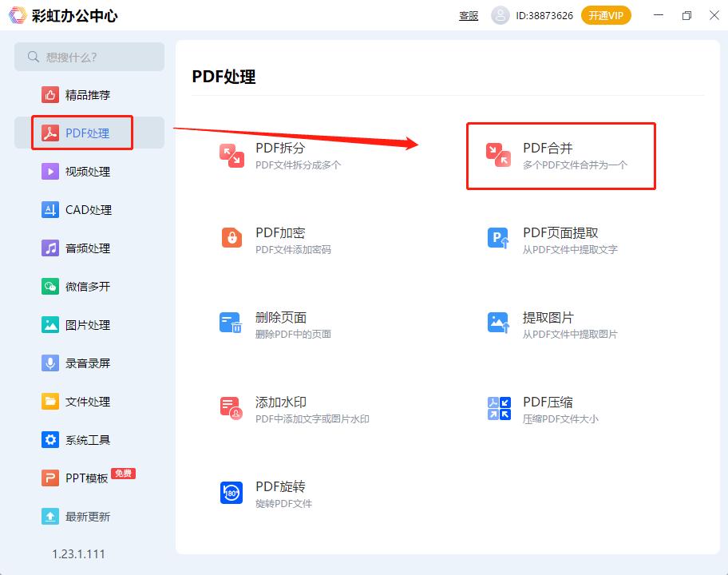The height and width of the screenshot is (575, 728).
Task: Click the user avatar icon
Action: tap(500, 15)
